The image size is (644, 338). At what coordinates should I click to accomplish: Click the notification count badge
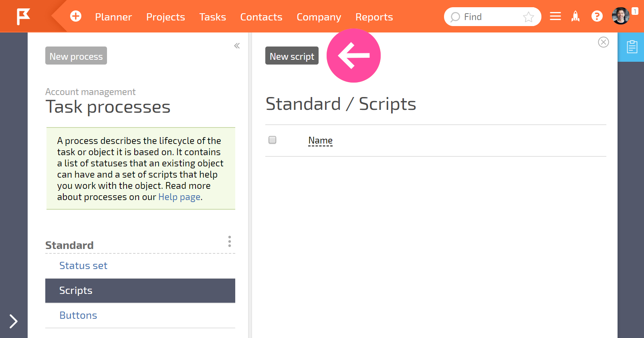click(635, 11)
